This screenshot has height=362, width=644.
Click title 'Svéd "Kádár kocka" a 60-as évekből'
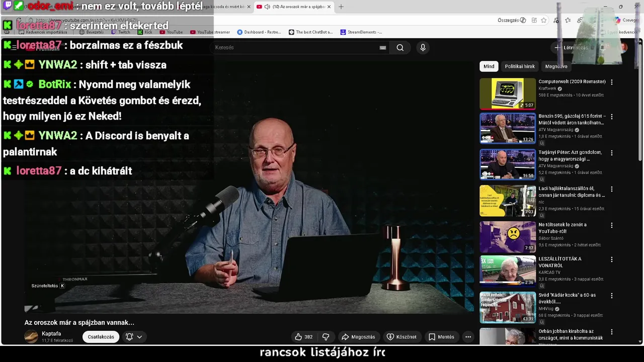tap(567, 298)
